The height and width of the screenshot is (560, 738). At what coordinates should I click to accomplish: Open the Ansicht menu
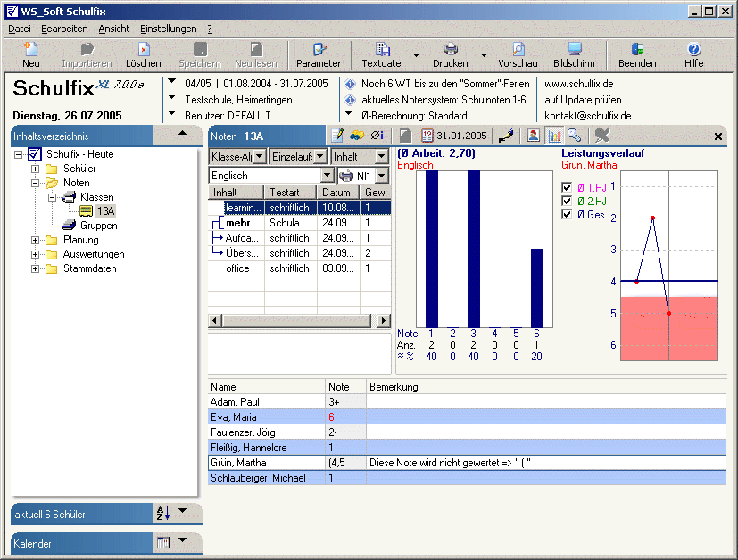pyautogui.click(x=114, y=29)
